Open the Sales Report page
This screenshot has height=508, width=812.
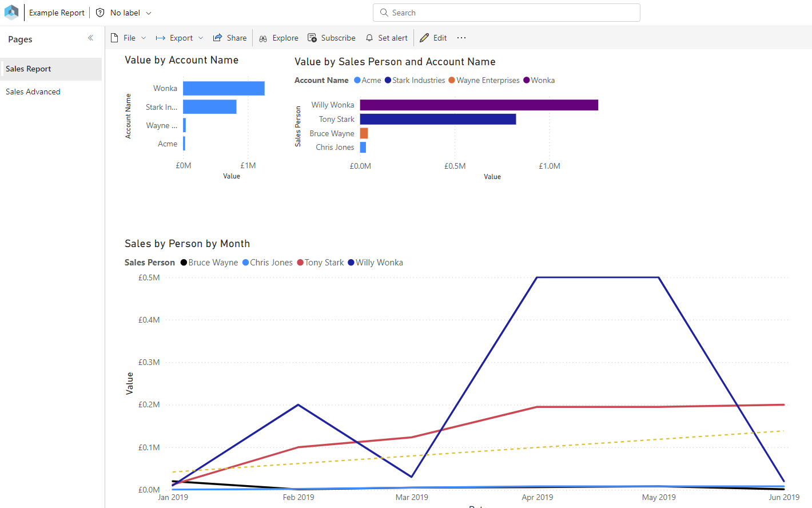pos(51,69)
